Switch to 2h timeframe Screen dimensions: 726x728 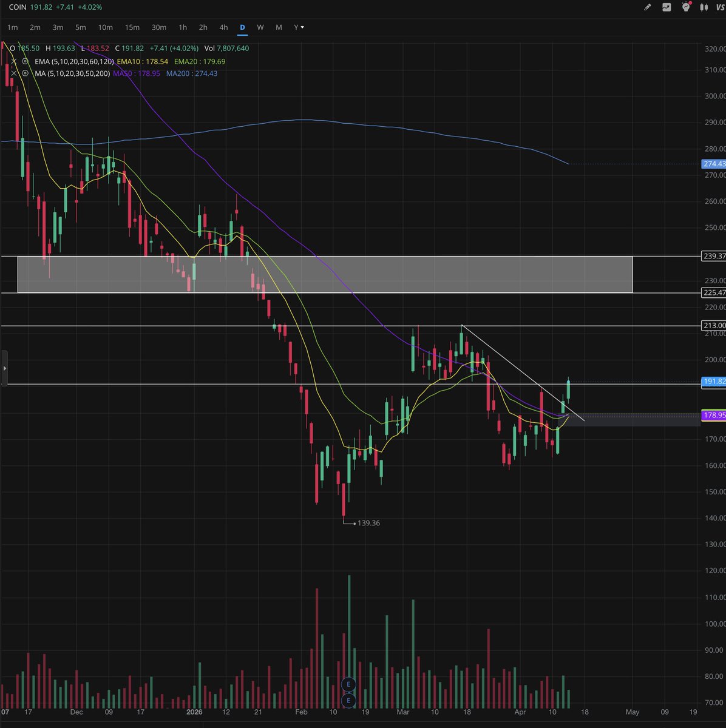(203, 27)
